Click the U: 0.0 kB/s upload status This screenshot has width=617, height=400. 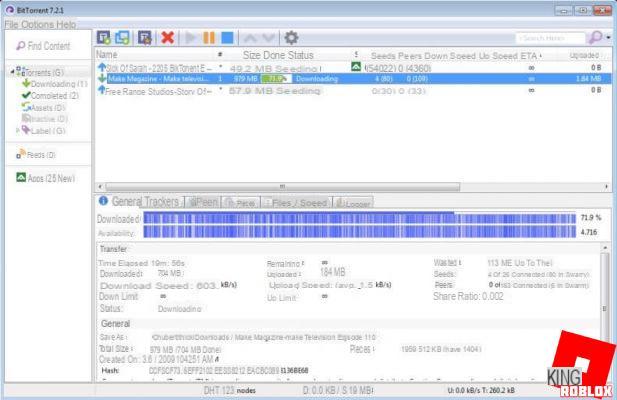click(481, 391)
